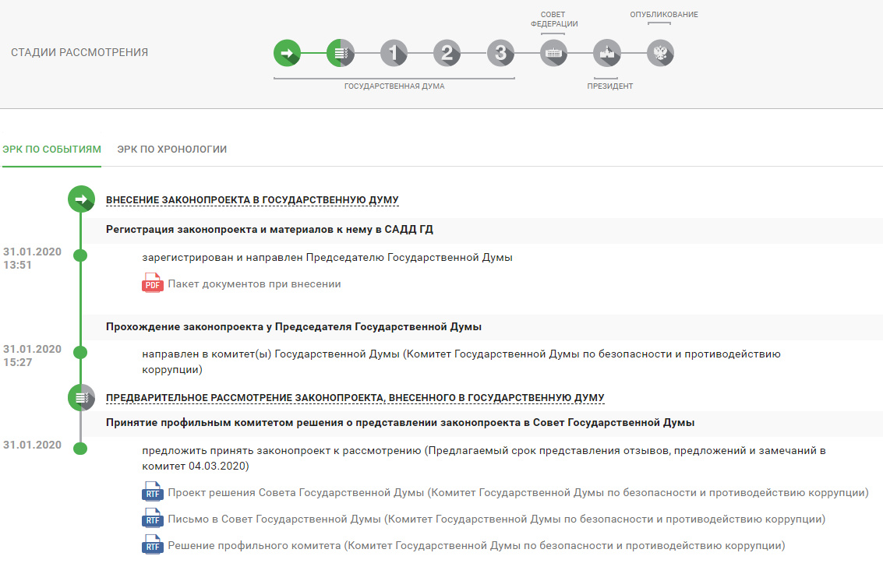The height and width of the screenshot is (588, 883).
Task: Click green arrow icon beside Внесение законопроекта heading
Action: tap(81, 199)
